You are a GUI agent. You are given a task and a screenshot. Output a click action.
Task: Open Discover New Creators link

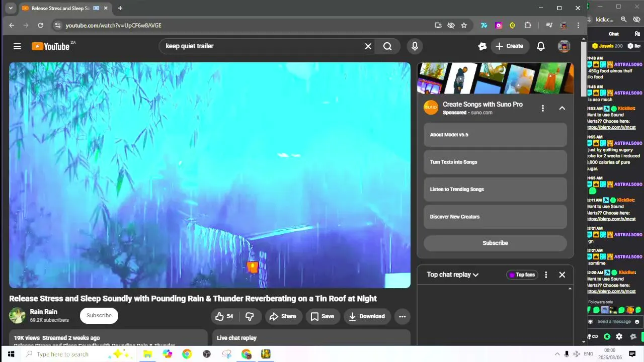(x=495, y=217)
